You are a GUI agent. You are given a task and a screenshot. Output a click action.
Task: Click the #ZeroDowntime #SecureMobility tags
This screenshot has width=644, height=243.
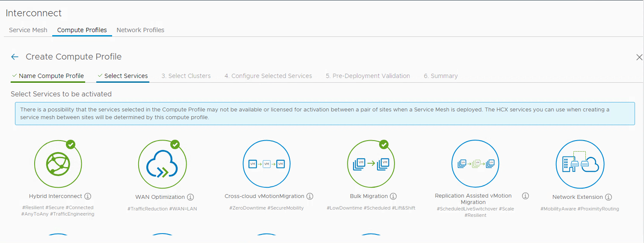pos(267,208)
